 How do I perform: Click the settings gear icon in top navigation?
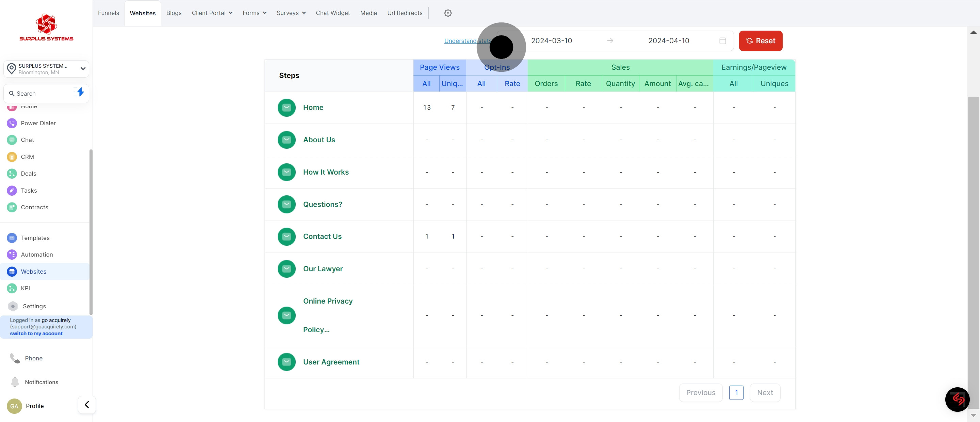tap(448, 13)
